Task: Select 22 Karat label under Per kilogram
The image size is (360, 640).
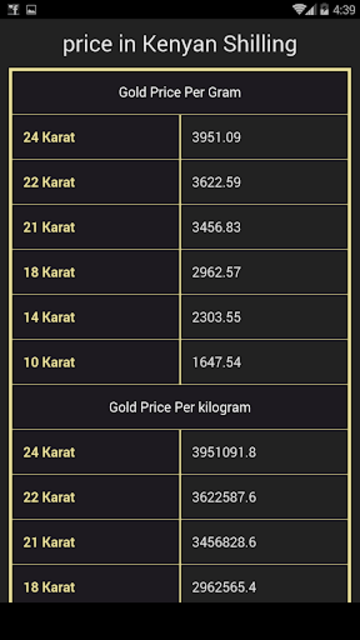Action: coord(49,498)
